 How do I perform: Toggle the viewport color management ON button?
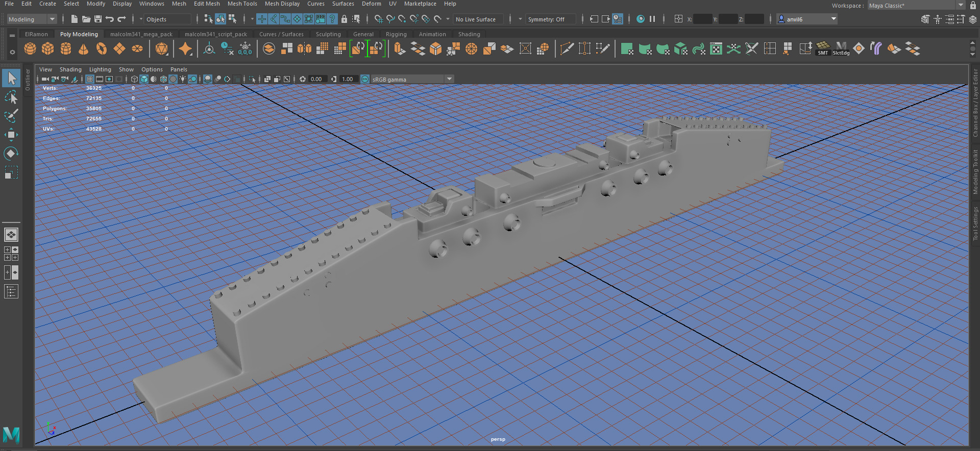point(365,79)
